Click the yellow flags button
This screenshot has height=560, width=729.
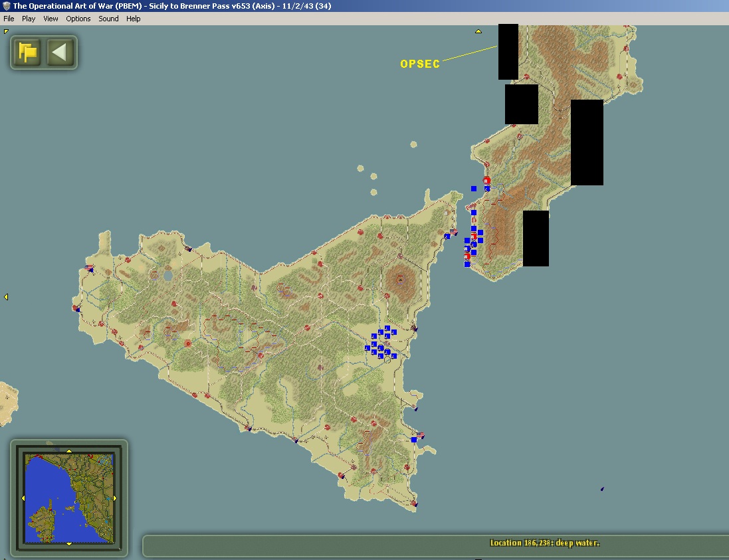pos(27,52)
